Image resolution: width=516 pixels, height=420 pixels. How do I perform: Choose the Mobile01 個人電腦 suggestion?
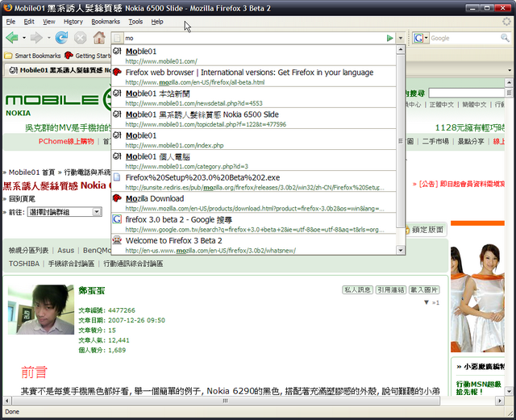[254, 161]
